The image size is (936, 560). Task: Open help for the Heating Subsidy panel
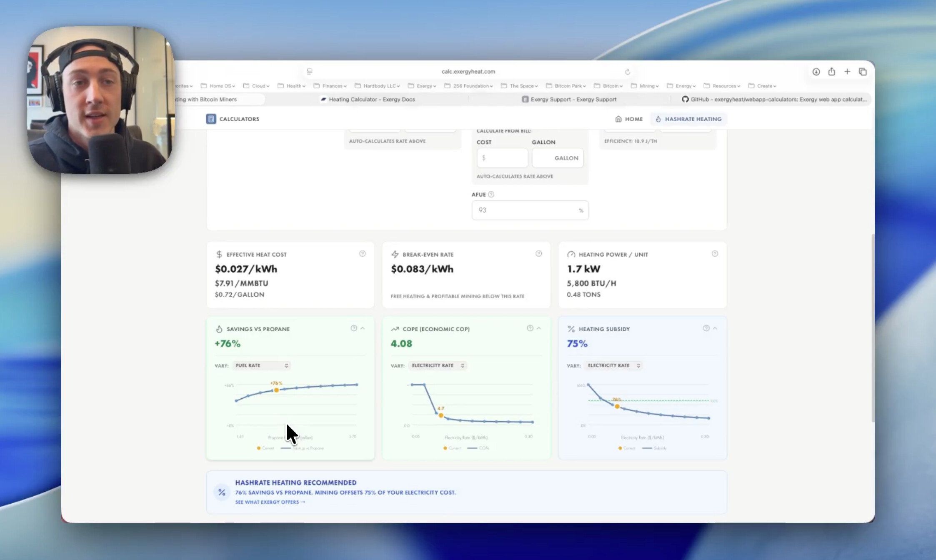(706, 328)
